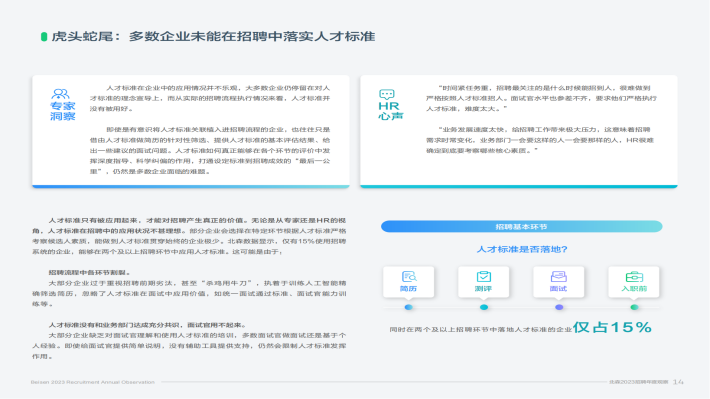
Task: Click the 入职前 briefcase icon
Action: coord(634,276)
